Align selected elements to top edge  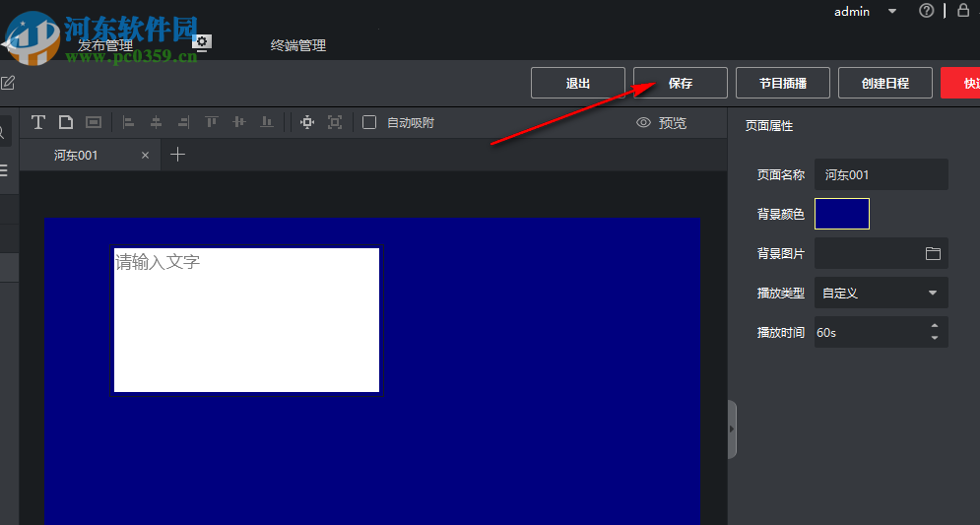tap(211, 122)
